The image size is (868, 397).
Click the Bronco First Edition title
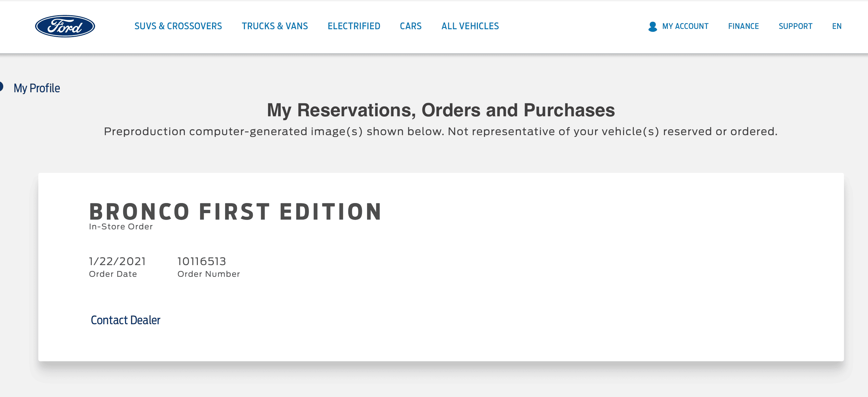(235, 211)
